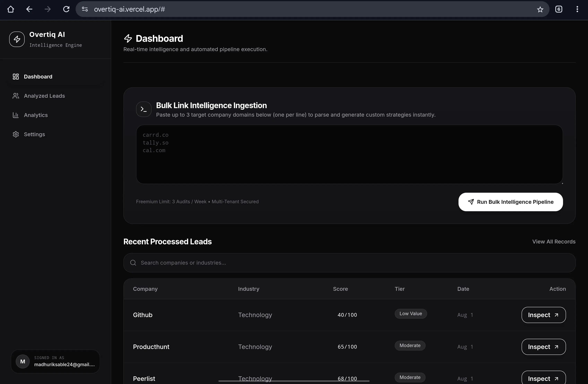Viewport: 588px width, 384px height.
Task: Click the 40/100 score value
Action: tap(347, 315)
